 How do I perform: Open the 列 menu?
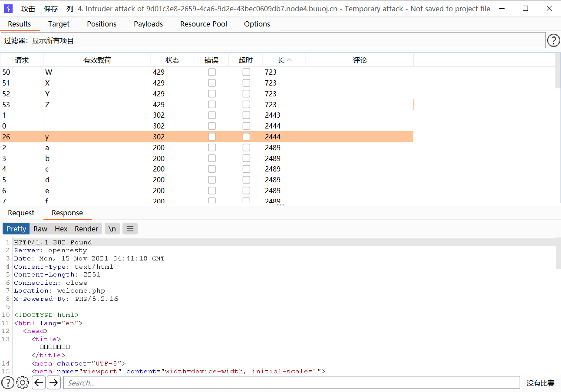(70, 9)
